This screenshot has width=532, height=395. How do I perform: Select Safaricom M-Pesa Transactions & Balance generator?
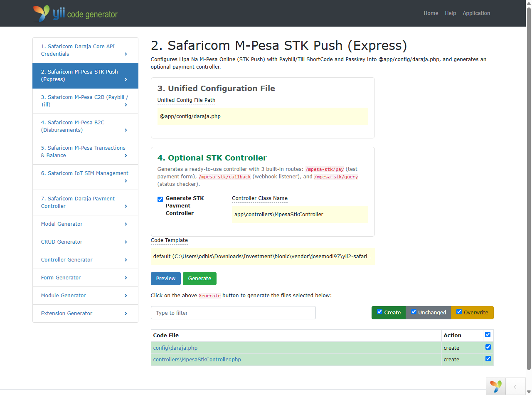(85, 152)
